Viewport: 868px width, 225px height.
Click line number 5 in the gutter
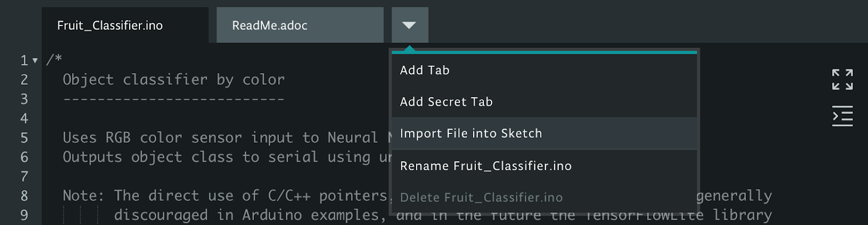[24, 138]
